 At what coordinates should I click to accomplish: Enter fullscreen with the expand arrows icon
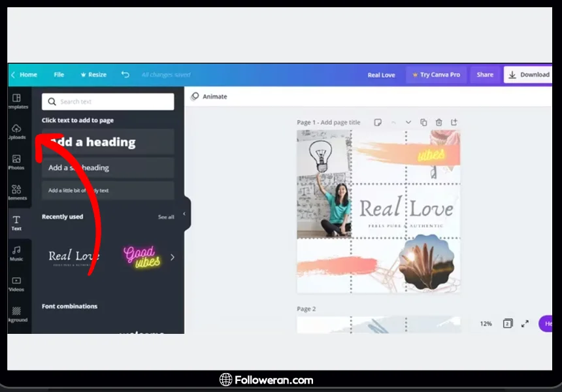coord(525,323)
